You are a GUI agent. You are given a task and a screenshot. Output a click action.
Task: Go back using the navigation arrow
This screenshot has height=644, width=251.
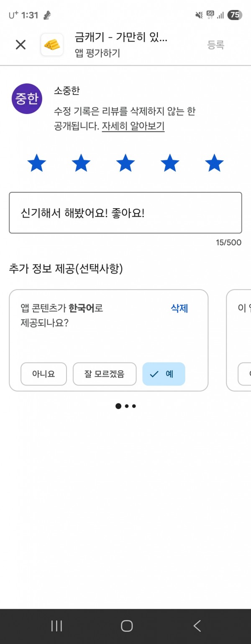[197, 626]
